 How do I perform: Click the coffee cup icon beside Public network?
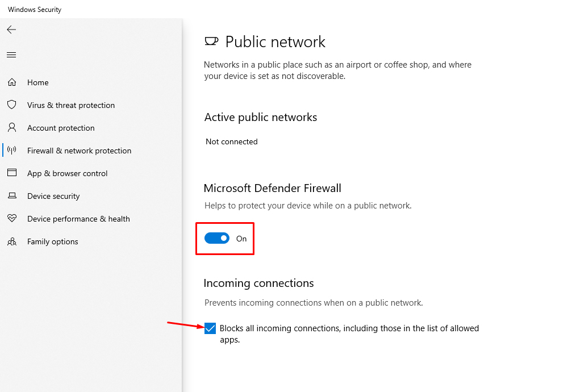211,41
